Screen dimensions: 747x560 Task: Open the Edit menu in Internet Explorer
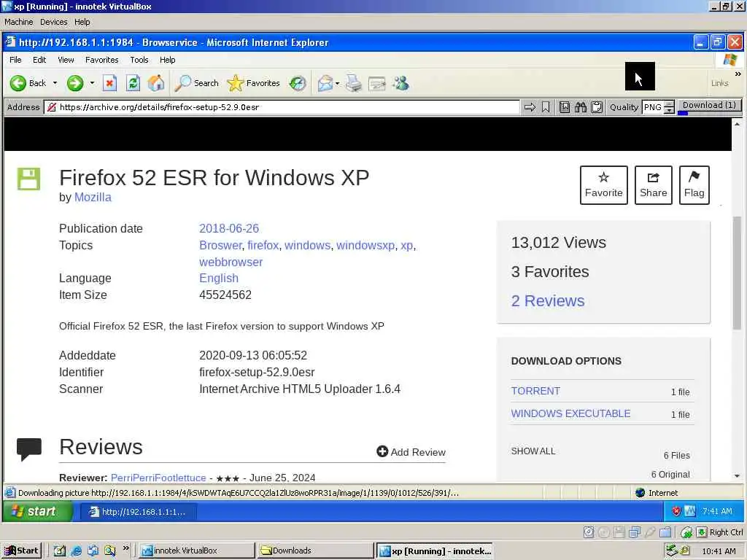39,60
